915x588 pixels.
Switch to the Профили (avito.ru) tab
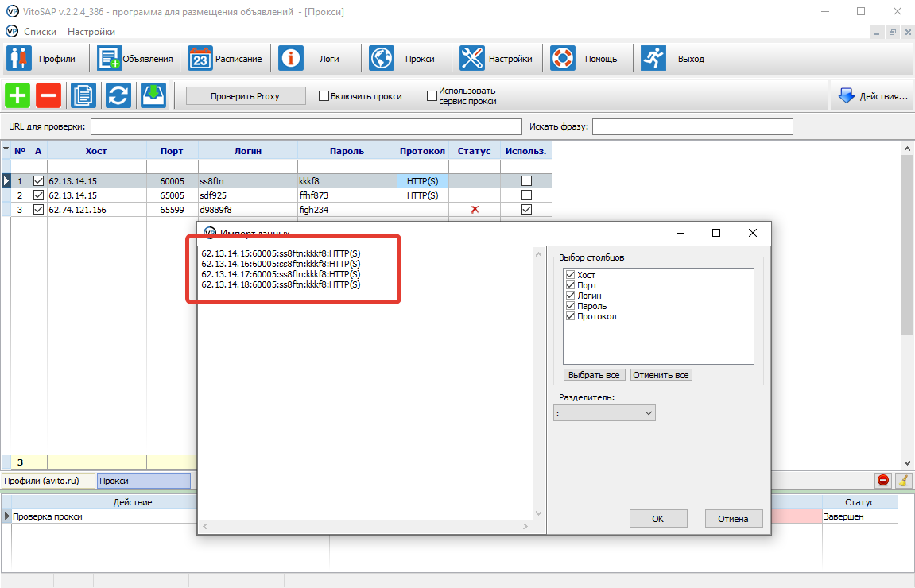point(47,481)
